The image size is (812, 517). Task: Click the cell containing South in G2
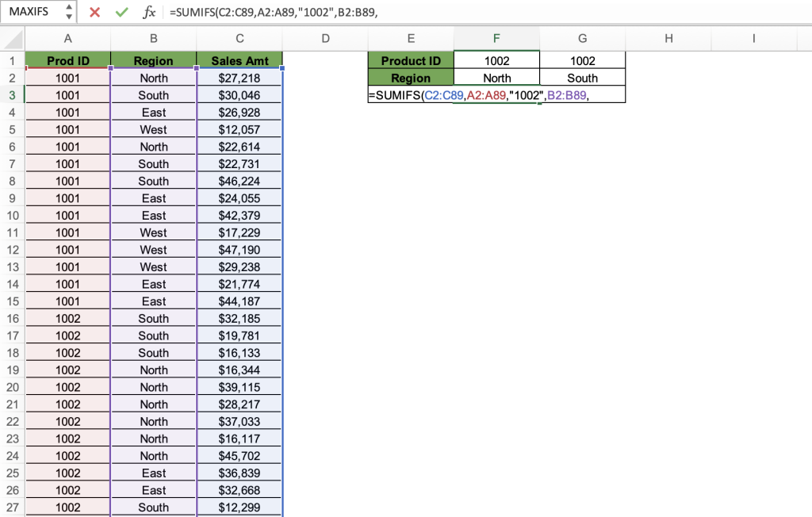pos(582,78)
